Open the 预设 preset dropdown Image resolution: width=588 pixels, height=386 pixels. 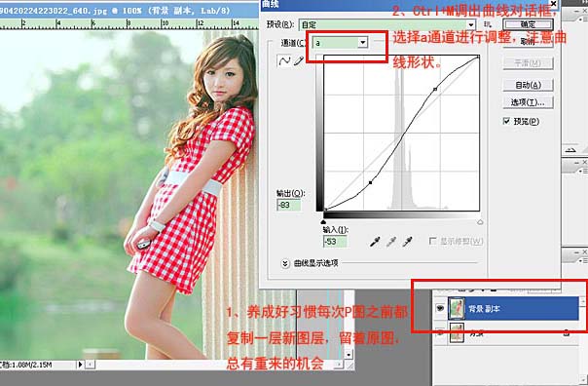pyautogui.click(x=387, y=24)
